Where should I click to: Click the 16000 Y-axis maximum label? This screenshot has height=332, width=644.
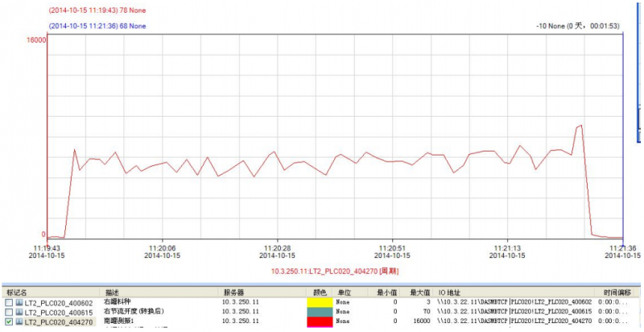click(38, 41)
